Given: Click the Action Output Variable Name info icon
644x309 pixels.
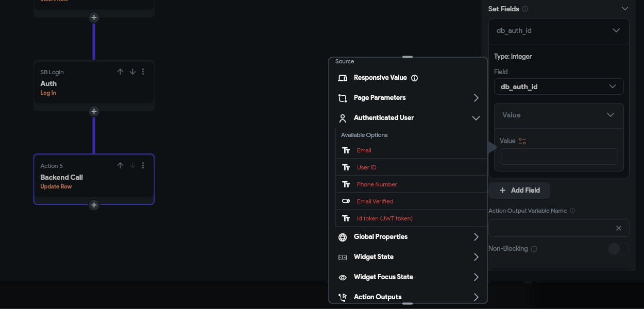Looking at the screenshot, I should coord(572,211).
